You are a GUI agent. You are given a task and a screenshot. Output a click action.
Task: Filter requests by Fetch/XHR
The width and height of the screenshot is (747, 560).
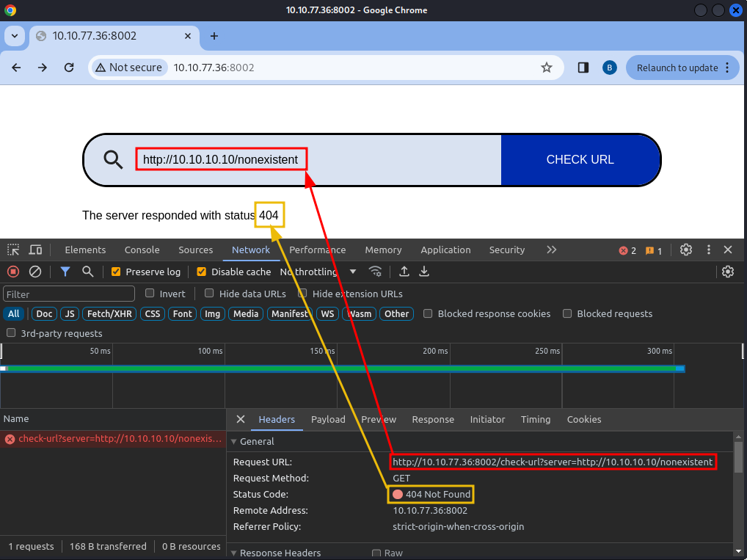click(x=109, y=313)
